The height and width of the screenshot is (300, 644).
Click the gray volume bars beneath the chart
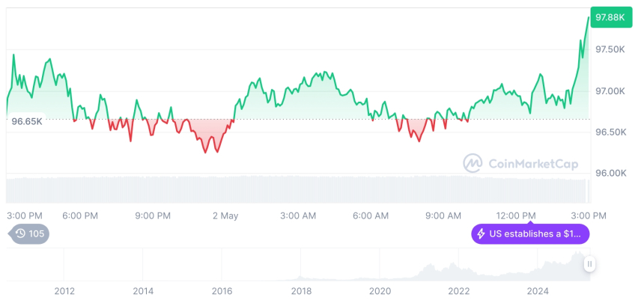click(300, 189)
